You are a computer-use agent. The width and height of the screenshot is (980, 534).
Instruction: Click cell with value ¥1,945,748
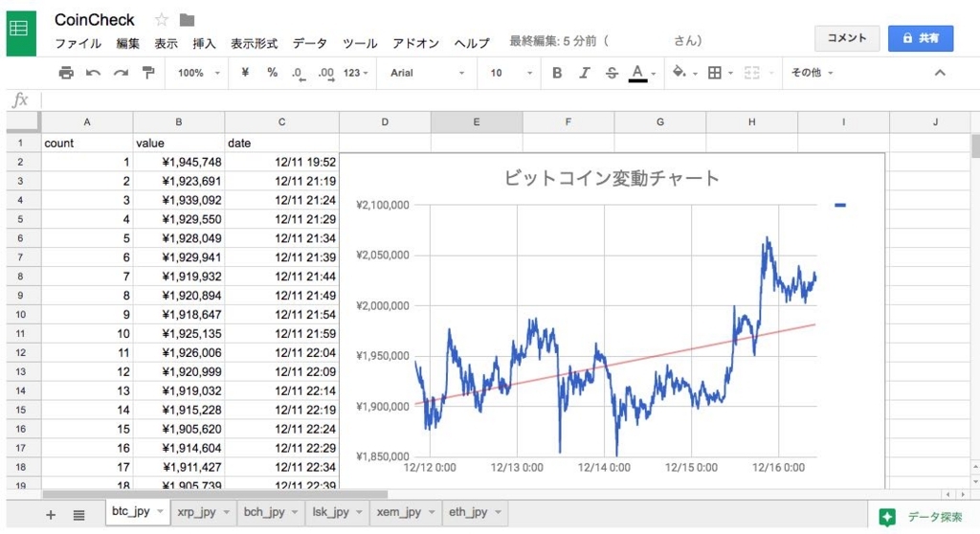point(179,162)
